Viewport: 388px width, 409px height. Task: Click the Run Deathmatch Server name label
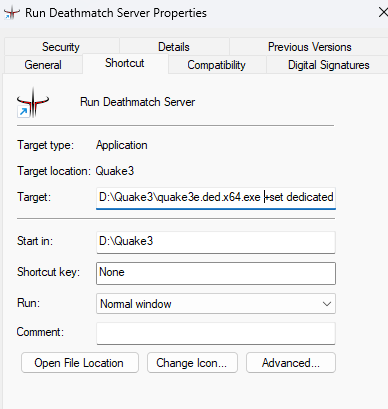pos(137,102)
